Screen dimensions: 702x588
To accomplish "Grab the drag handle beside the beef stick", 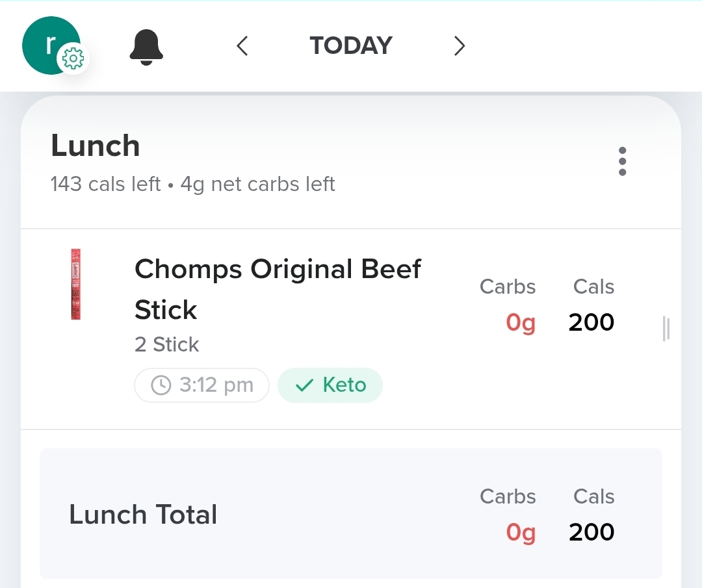I will 666,329.
